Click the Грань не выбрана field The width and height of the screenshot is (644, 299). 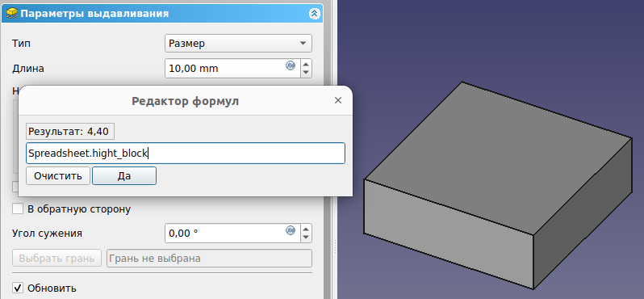[x=210, y=259]
